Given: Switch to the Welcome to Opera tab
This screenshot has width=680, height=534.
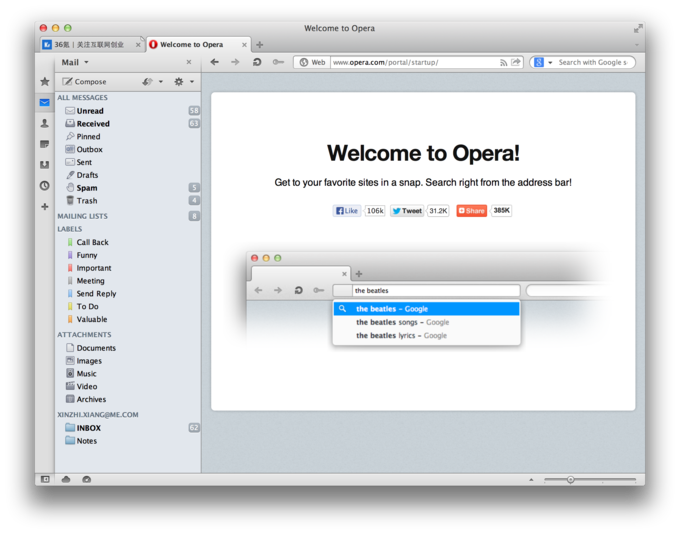Looking at the screenshot, I should [x=198, y=45].
